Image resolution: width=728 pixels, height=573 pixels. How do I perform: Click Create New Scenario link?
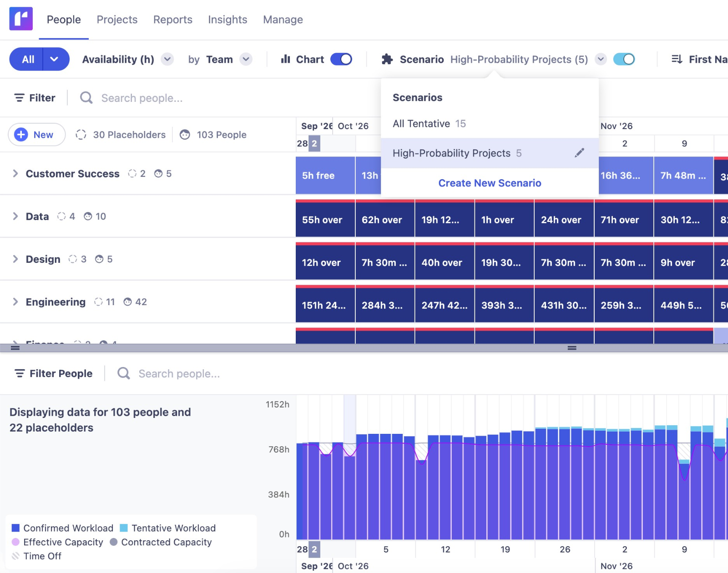[490, 183]
